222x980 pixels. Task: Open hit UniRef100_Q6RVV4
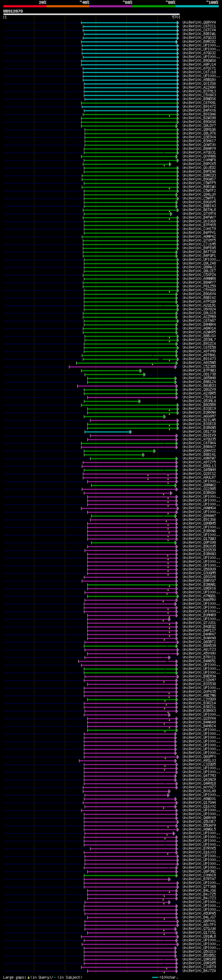[x=199, y=23]
